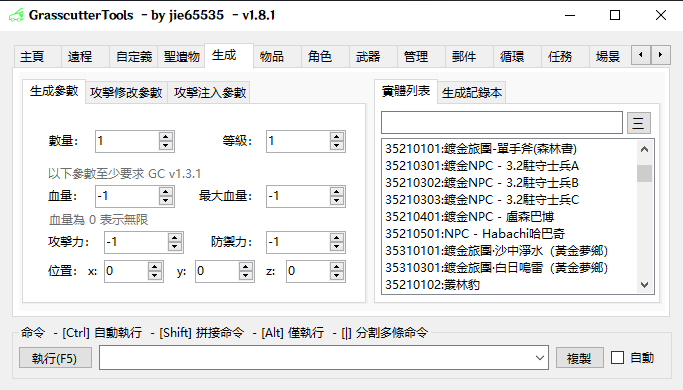Click the entity list scroll up arrow
Screen dimensions: 683x390
[645, 149]
